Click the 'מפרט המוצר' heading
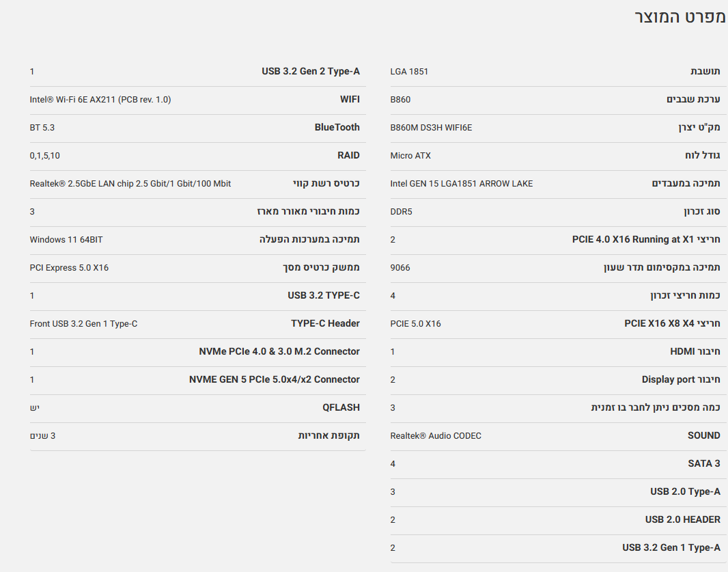Image resolution: width=728 pixels, height=572 pixels. click(680, 18)
